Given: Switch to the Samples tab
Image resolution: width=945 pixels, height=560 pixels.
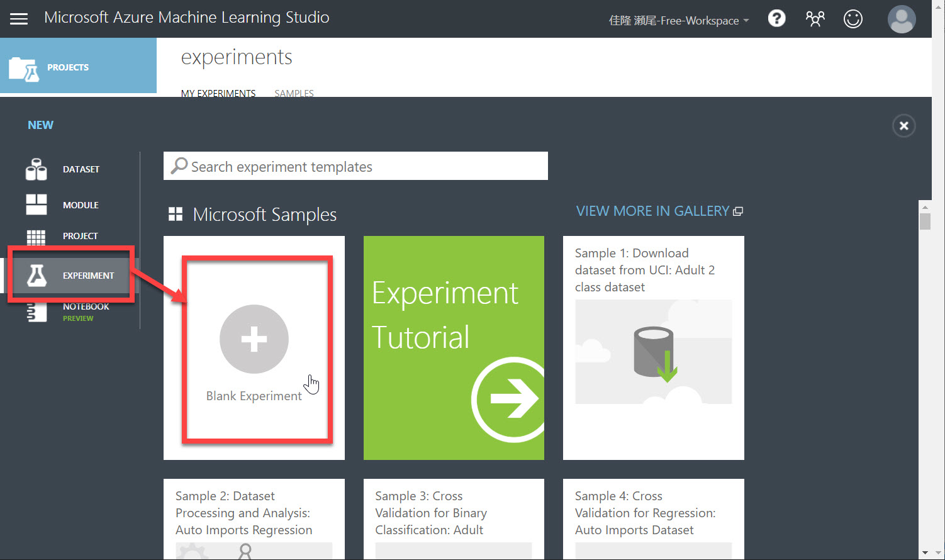Looking at the screenshot, I should (x=294, y=93).
